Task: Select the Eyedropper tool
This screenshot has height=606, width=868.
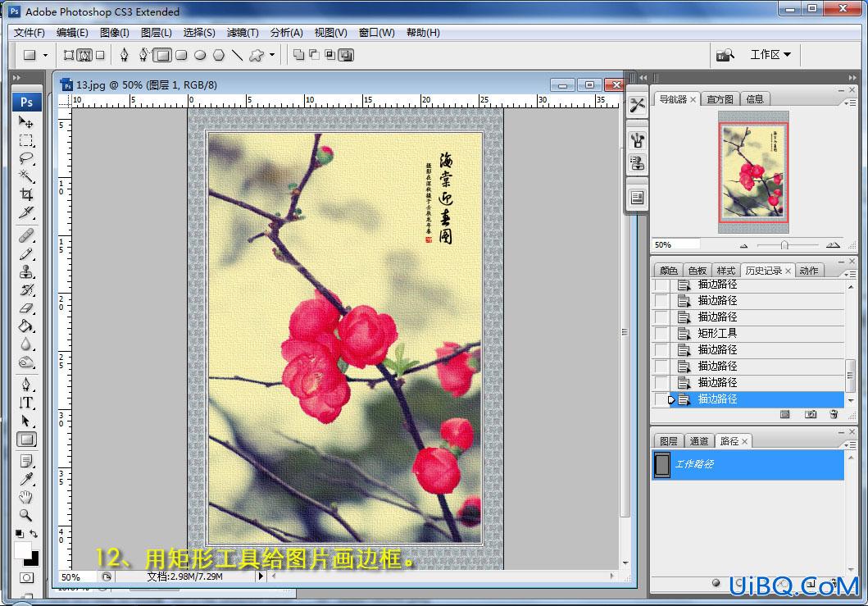Action: pyautogui.click(x=26, y=479)
